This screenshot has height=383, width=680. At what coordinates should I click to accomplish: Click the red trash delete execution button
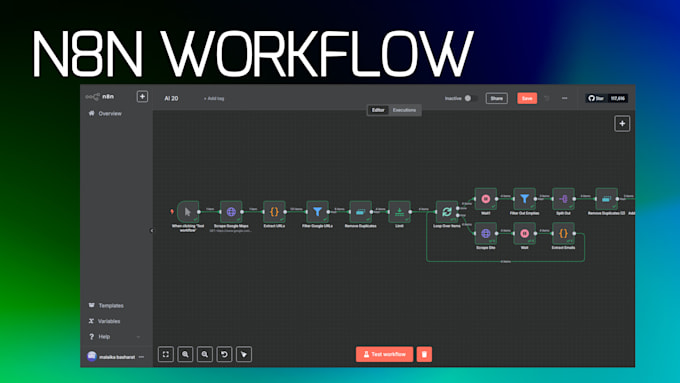point(424,354)
